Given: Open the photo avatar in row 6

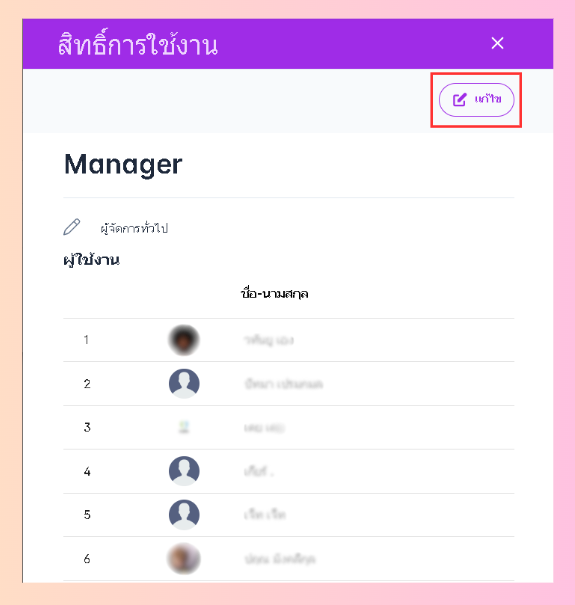Looking at the screenshot, I should coord(184,558).
